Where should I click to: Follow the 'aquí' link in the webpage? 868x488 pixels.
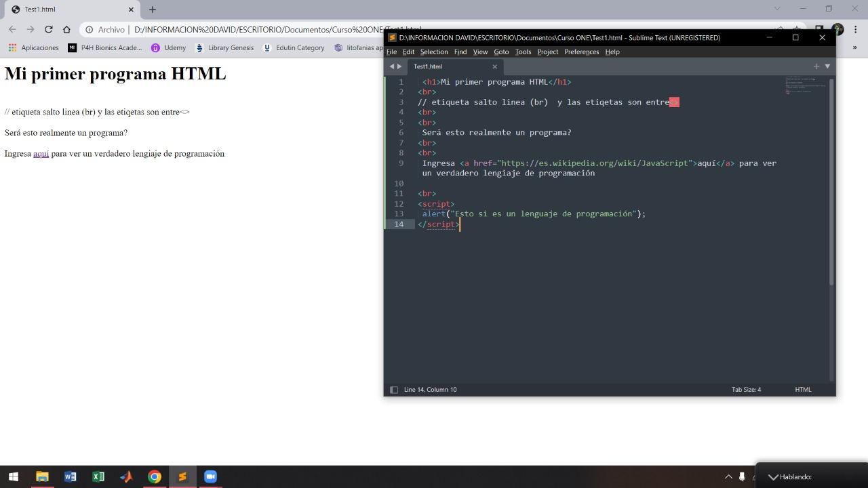[41, 153]
